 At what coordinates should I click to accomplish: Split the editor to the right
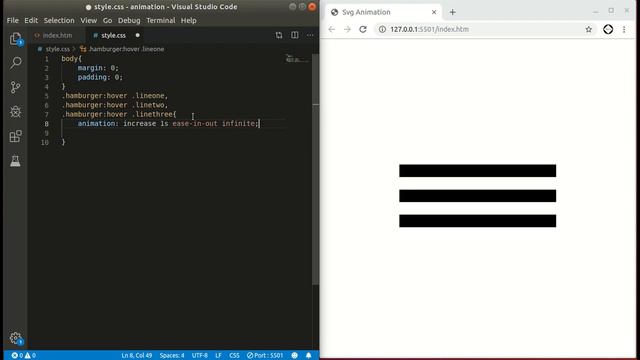(295, 35)
